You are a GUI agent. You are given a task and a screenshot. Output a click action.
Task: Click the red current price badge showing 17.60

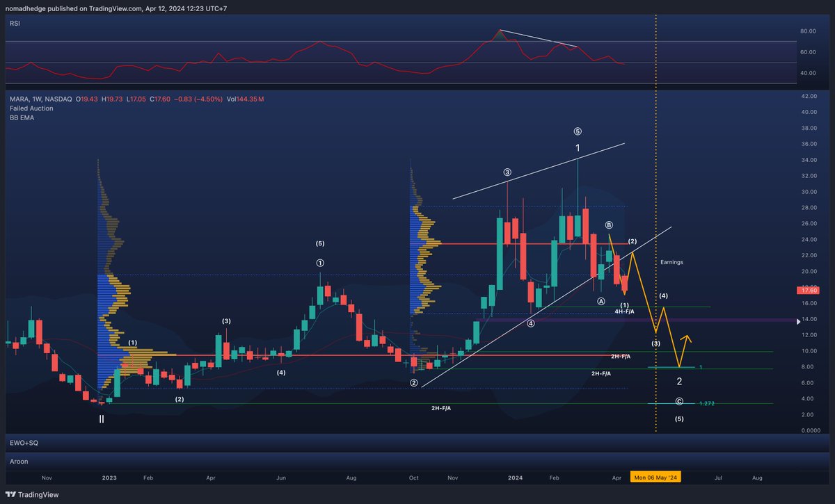tap(808, 290)
